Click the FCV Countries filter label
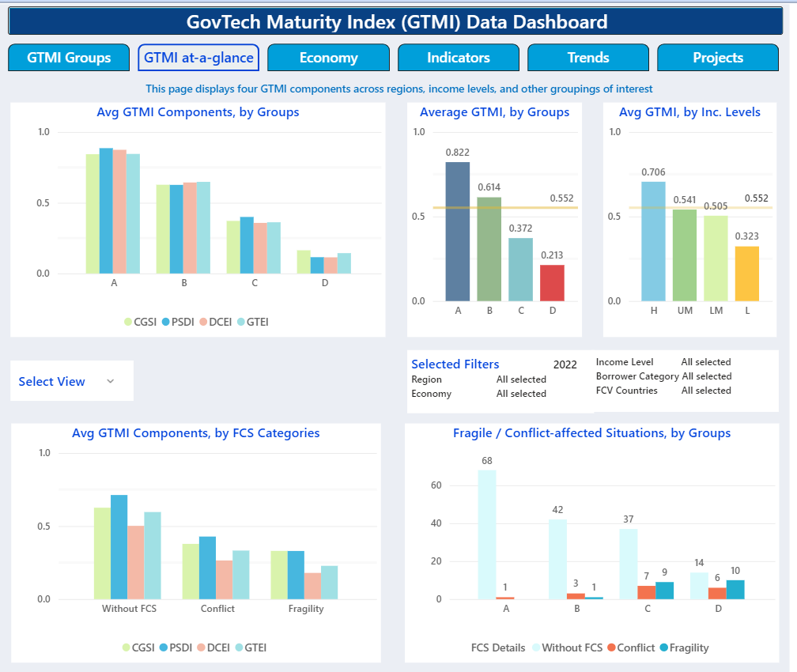The image size is (797, 672). [626, 391]
